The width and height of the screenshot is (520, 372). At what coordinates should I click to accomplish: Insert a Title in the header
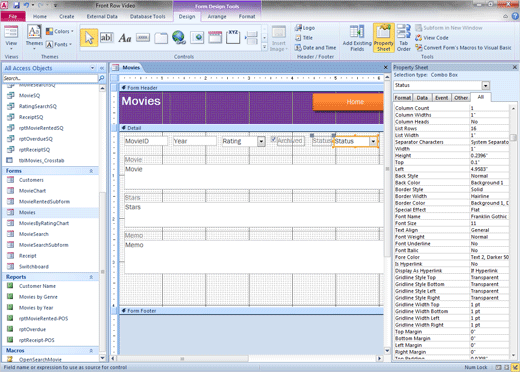(304, 38)
